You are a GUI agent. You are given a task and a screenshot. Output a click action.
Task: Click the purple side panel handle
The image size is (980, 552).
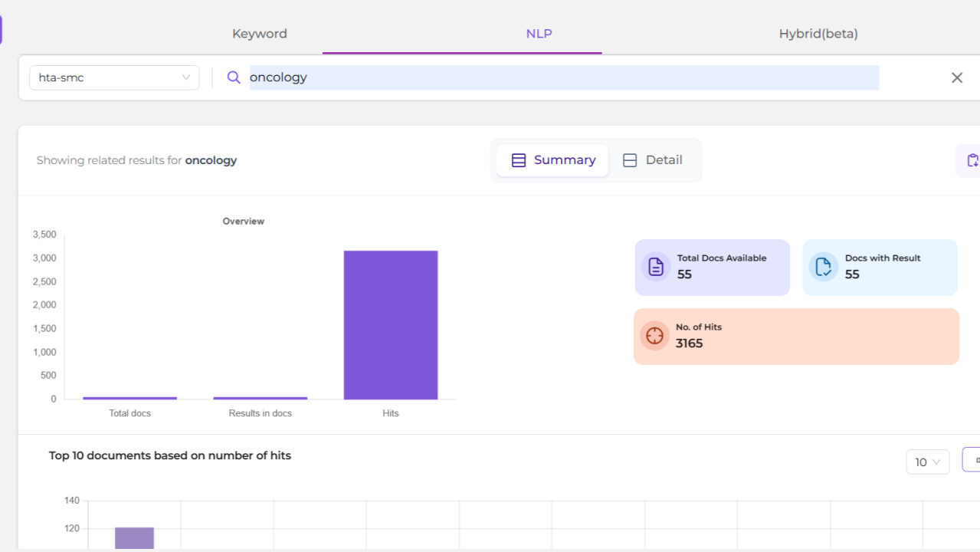2,30
